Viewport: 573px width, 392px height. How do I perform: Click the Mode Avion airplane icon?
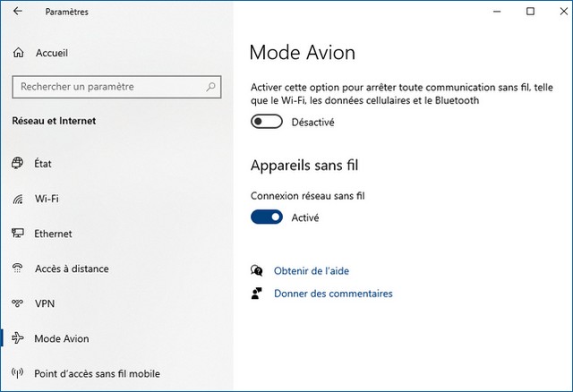click(x=17, y=339)
